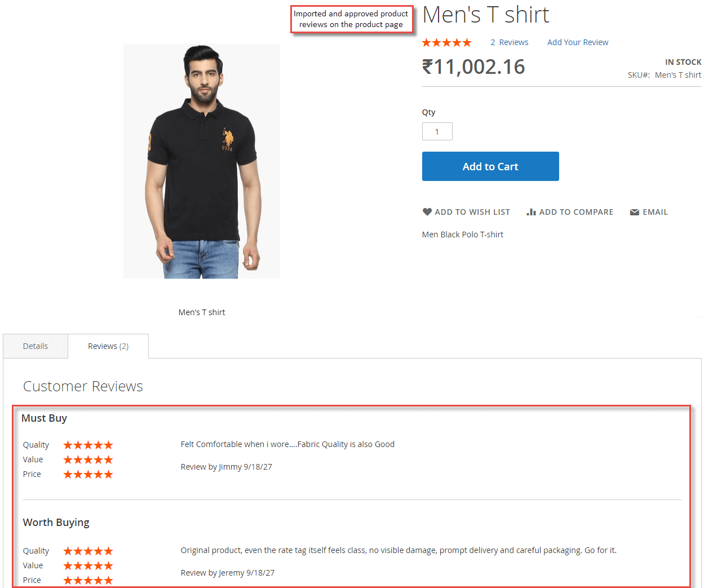Image resolution: width=704 pixels, height=588 pixels.
Task: Click the bar-chart compare icon
Action: 531,212
